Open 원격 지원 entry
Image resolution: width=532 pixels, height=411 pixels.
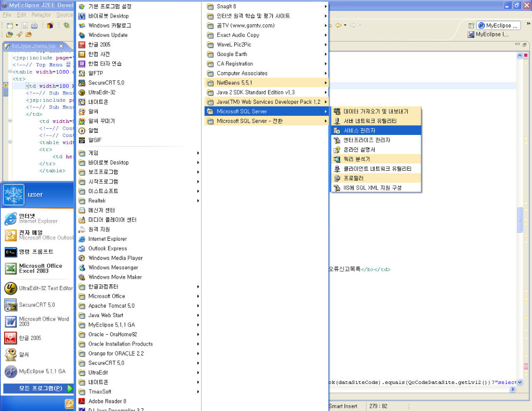pyautogui.click(x=138, y=229)
